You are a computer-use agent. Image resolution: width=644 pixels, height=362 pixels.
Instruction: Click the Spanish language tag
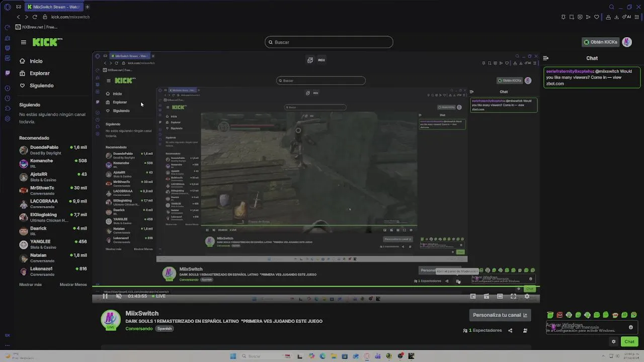(x=165, y=328)
